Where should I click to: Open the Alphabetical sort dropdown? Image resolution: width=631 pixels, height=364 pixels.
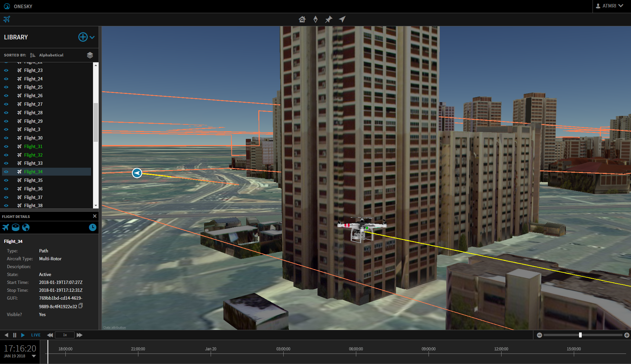coord(51,55)
